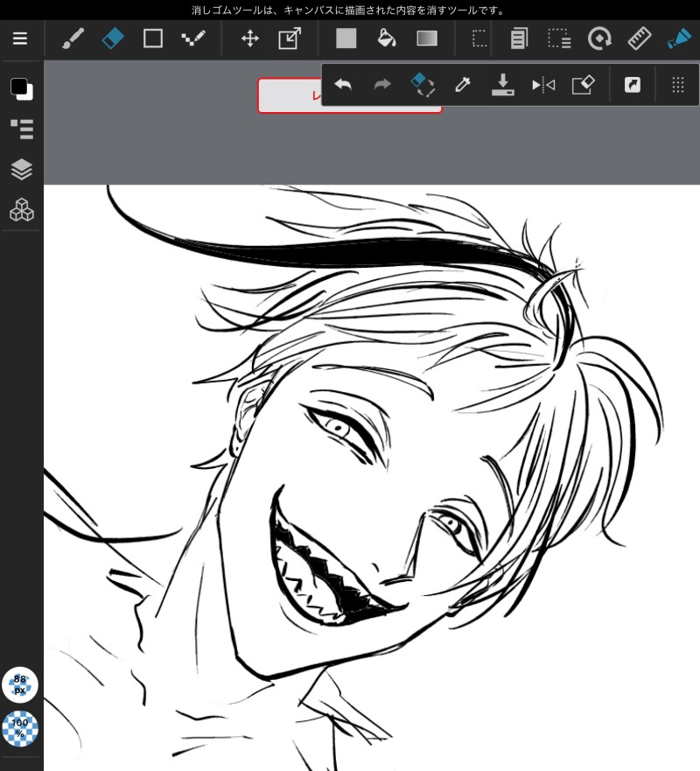Redo the last undone action
700x771 pixels.
(x=382, y=85)
